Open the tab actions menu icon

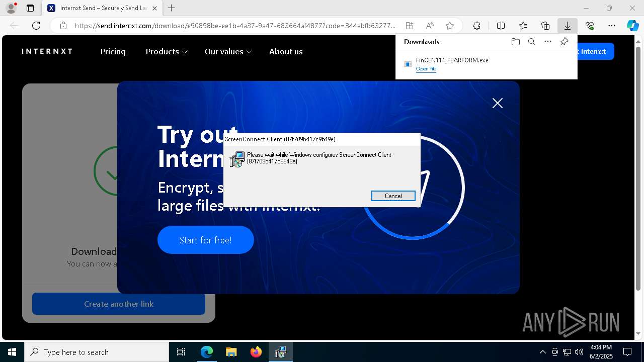30,8
